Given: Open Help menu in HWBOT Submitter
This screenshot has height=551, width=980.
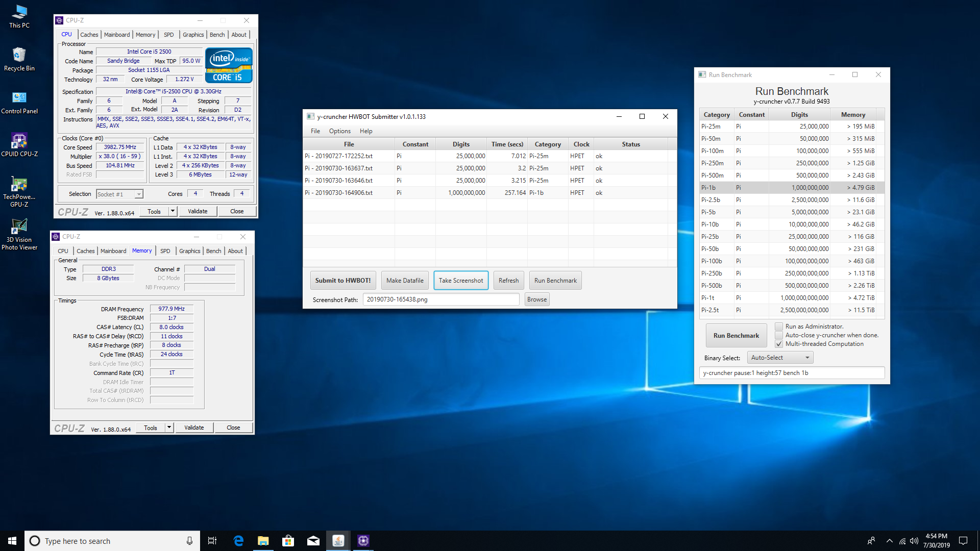Looking at the screenshot, I should 366,131.
